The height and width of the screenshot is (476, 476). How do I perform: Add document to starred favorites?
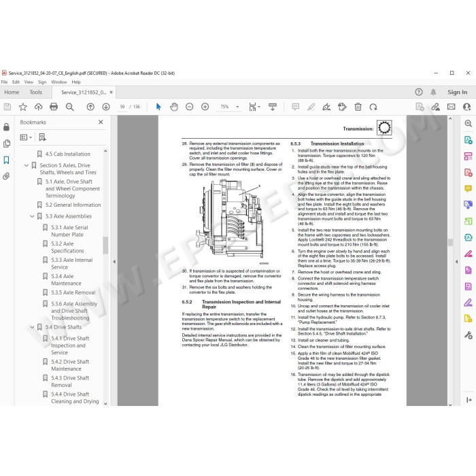pos(22,107)
